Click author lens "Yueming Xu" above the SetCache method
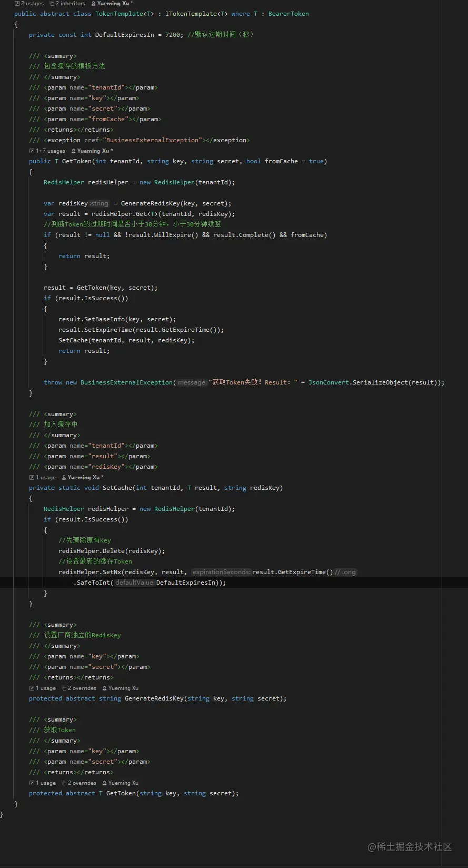This screenshot has height=868, width=468. (83, 477)
